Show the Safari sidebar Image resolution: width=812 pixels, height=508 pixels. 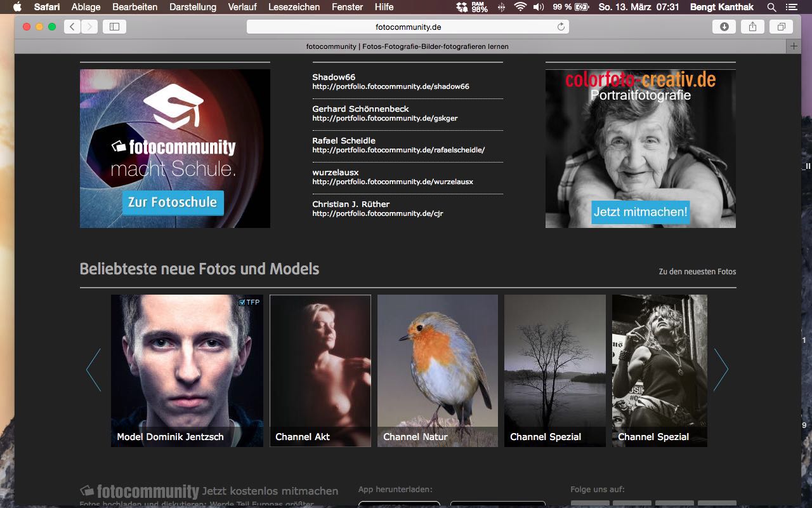(x=114, y=27)
